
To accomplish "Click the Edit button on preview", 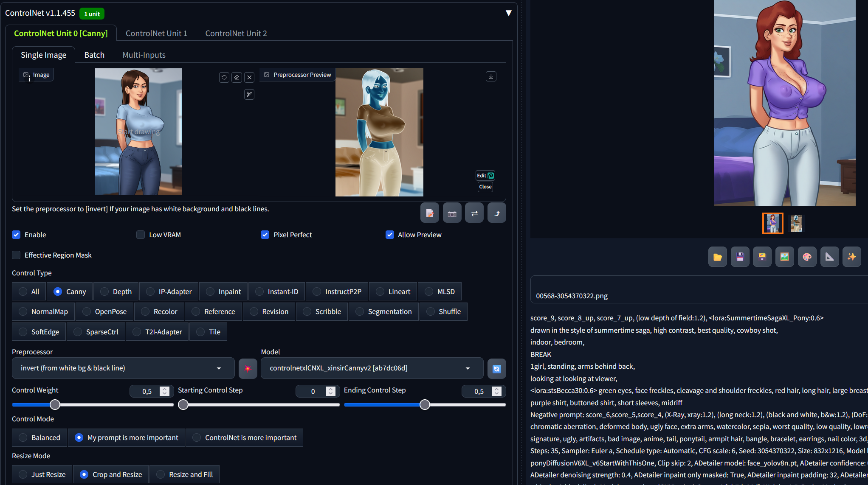I will pyautogui.click(x=485, y=176).
